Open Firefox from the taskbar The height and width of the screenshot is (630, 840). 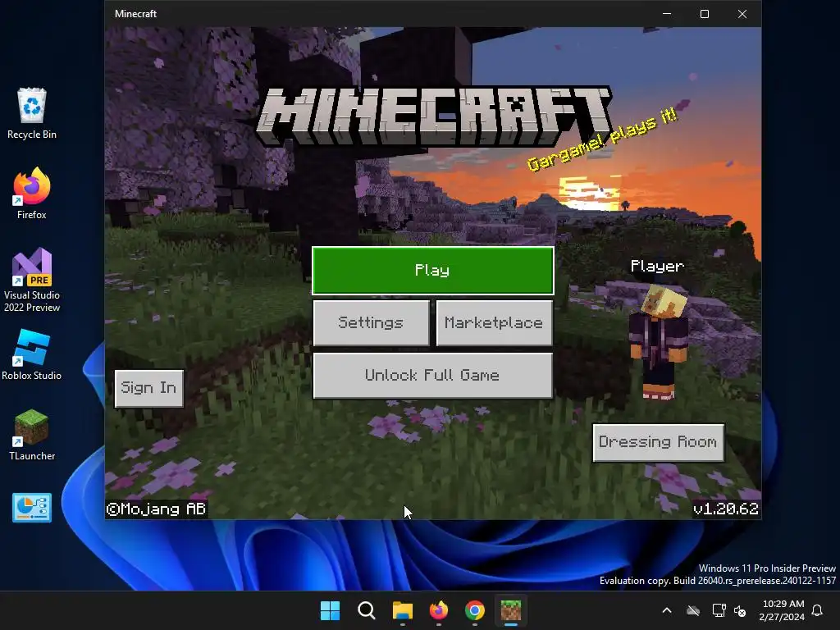(x=439, y=610)
